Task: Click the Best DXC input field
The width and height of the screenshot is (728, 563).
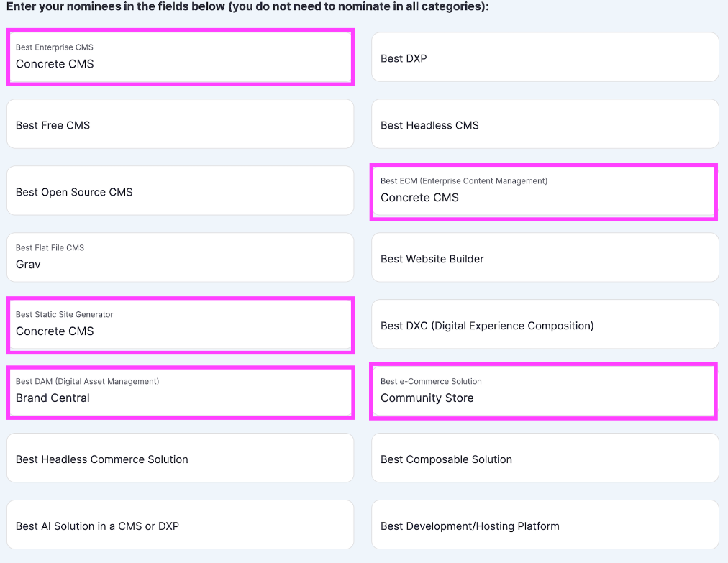Action: point(545,325)
